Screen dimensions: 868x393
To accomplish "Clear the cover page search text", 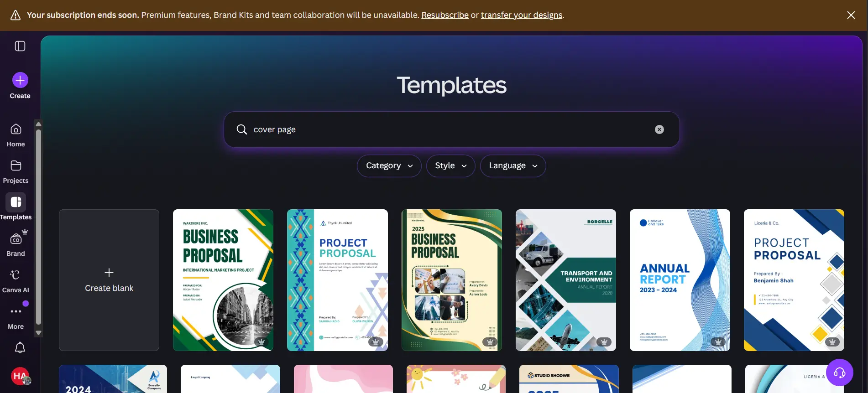I will coord(659,129).
